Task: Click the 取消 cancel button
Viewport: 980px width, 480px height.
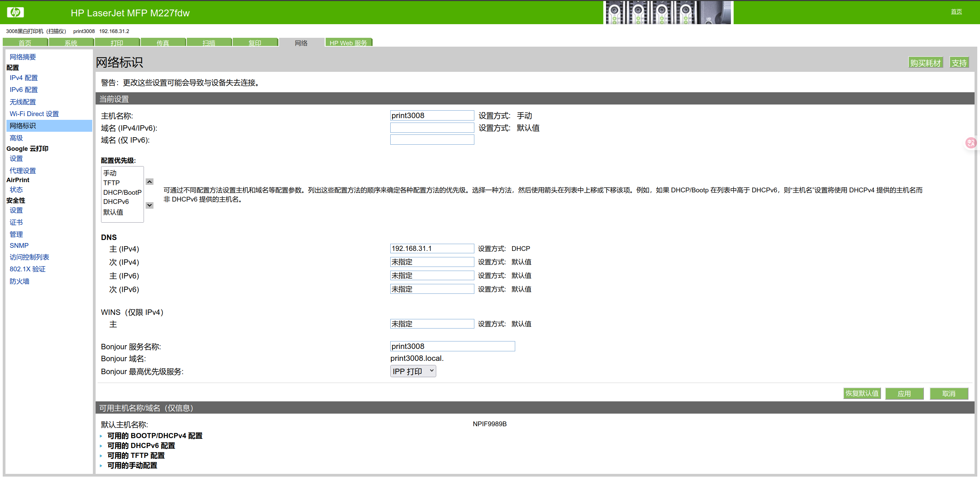Action: pos(949,394)
